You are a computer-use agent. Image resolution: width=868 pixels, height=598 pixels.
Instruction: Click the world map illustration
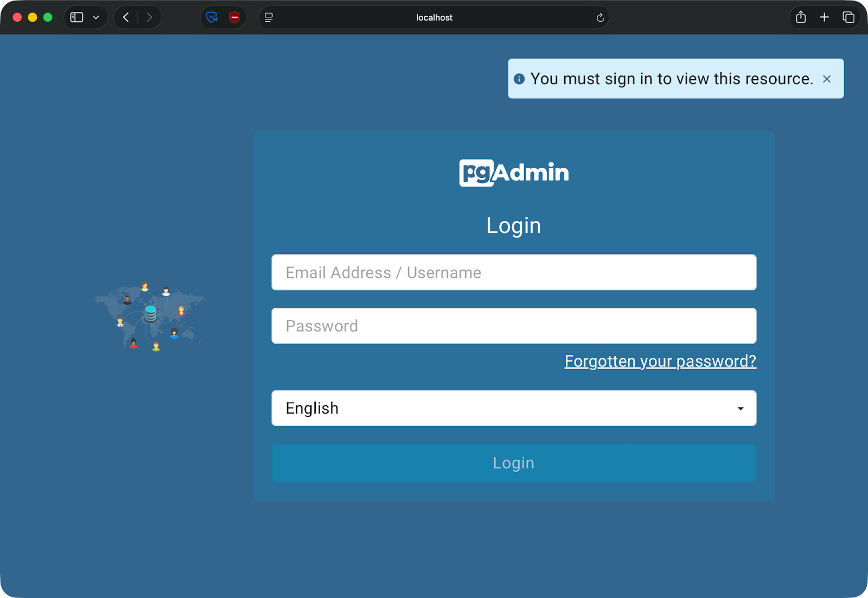click(150, 316)
